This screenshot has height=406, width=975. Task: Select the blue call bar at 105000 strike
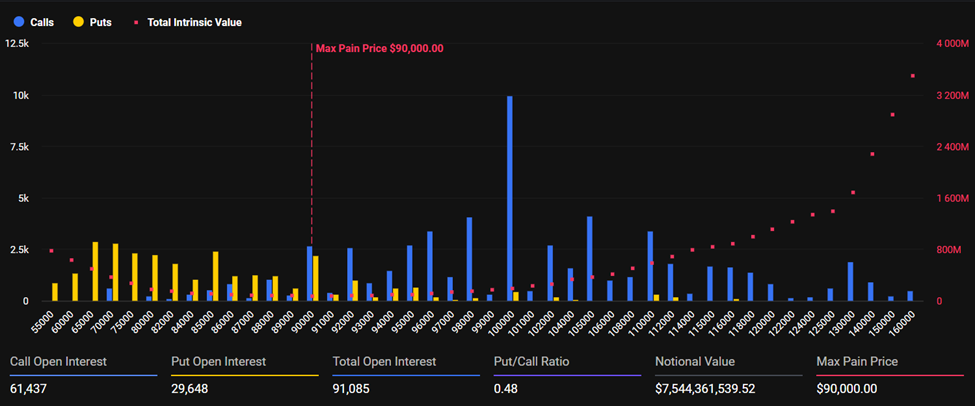click(590, 258)
